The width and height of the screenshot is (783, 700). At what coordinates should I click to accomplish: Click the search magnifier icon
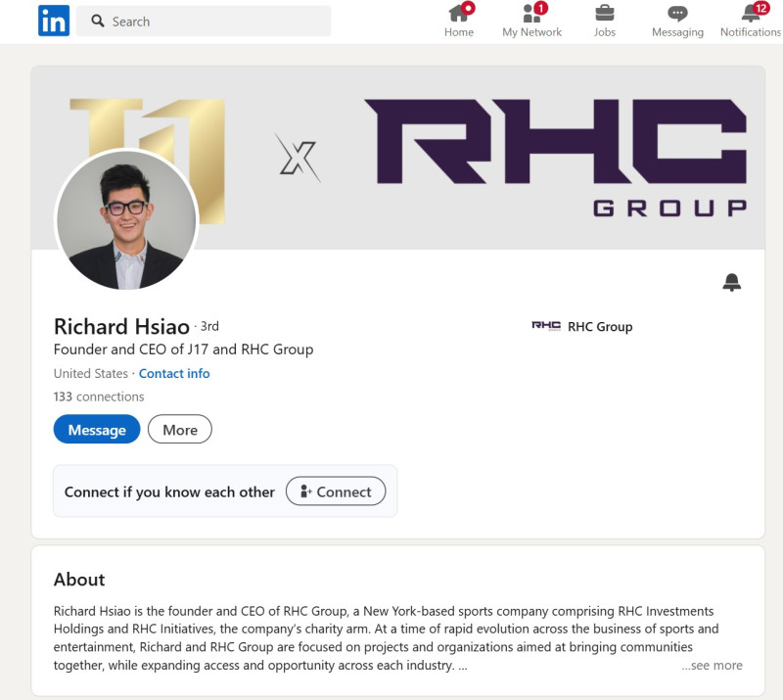[98, 21]
